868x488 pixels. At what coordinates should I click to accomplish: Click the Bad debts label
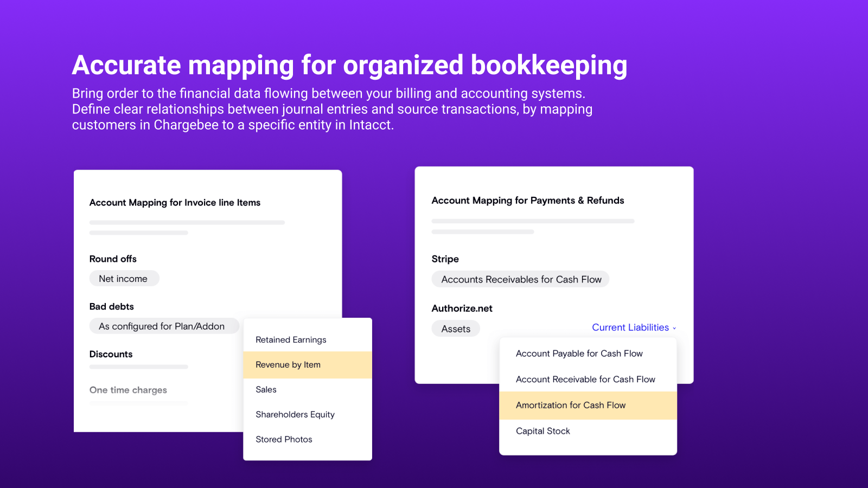tap(112, 307)
